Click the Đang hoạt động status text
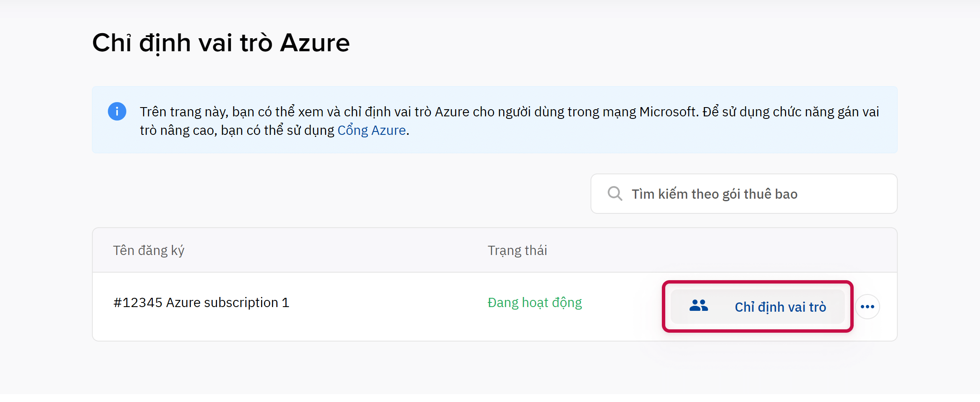The height and width of the screenshot is (402, 980). (x=535, y=302)
